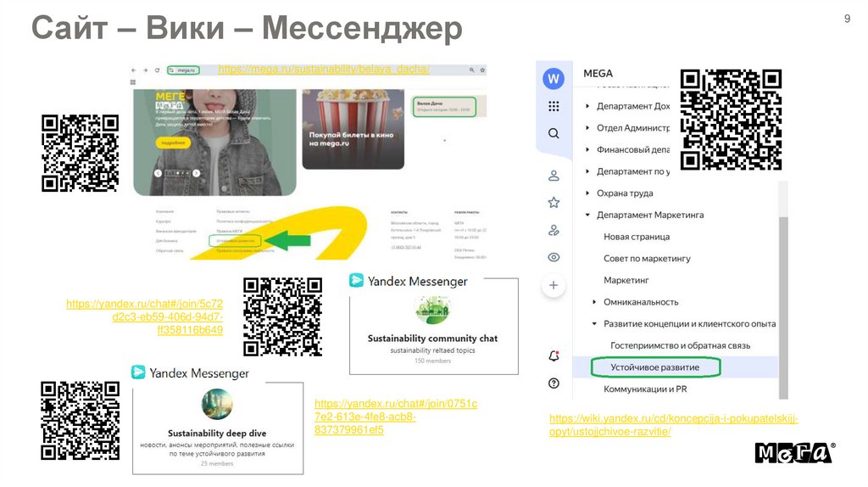Click the highlighted sustainability footer link
The width and height of the screenshot is (868, 487).
235,241
